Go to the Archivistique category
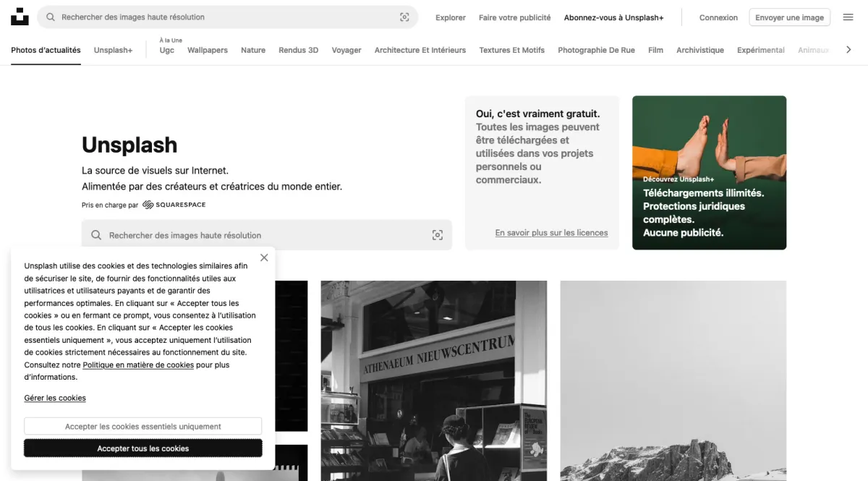This screenshot has width=868, height=481. coord(700,50)
